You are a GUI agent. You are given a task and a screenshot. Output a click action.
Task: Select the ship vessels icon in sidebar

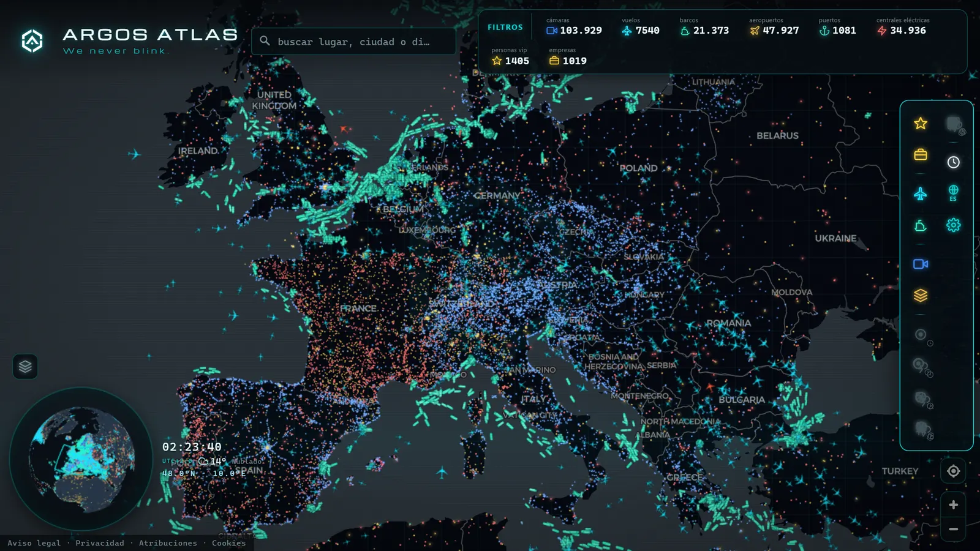[921, 226]
